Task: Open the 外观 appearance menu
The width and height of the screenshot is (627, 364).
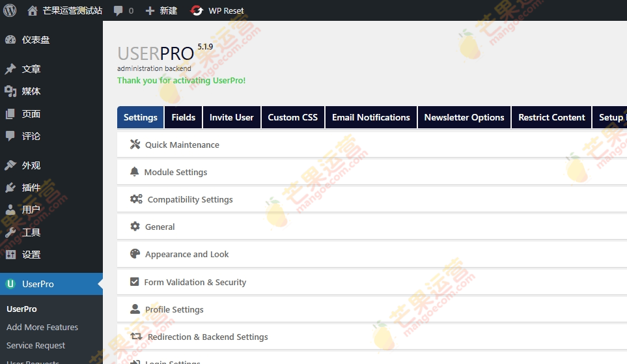Action: [x=51, y=165]
